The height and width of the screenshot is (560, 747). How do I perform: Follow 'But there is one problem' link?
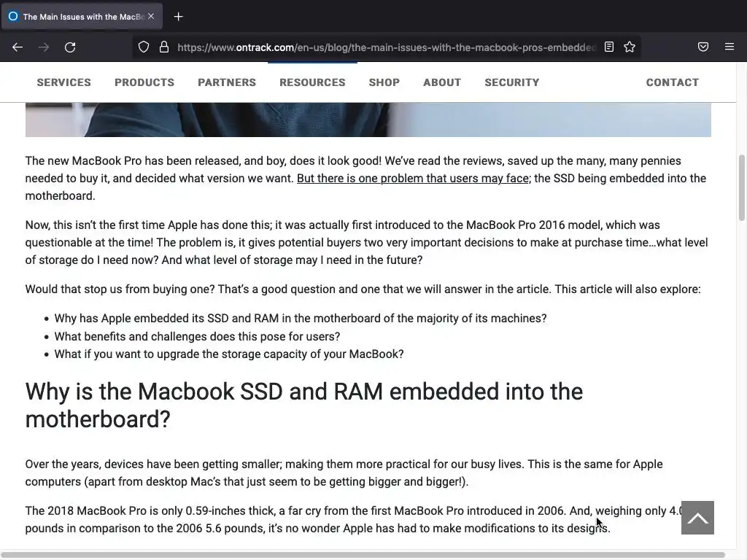413,179
